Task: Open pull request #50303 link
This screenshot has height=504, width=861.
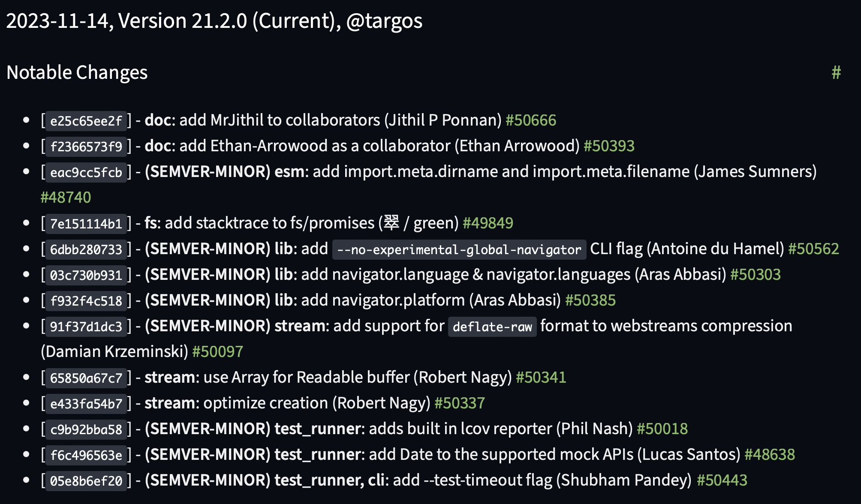Action: tap(756, 275)
